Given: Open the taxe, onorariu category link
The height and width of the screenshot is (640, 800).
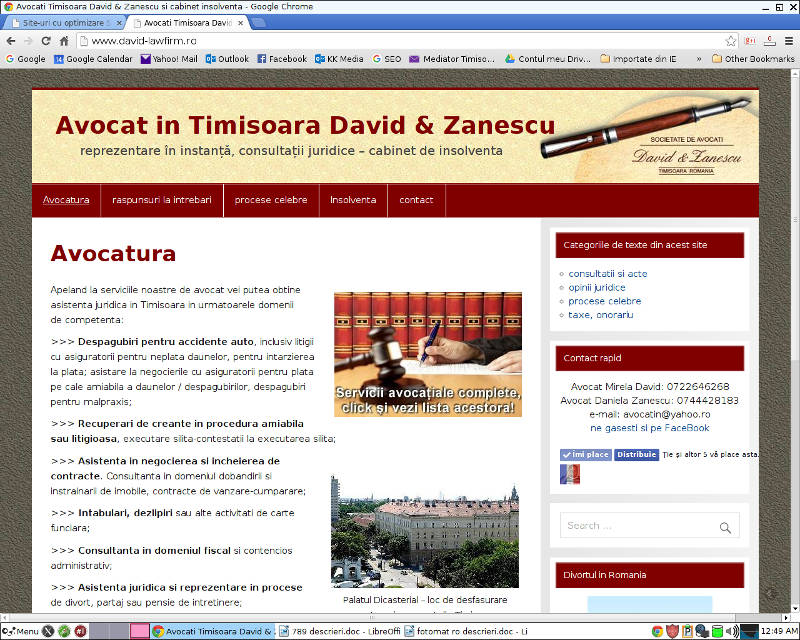Looking at the screenshot, I should [x=601, y=315].
